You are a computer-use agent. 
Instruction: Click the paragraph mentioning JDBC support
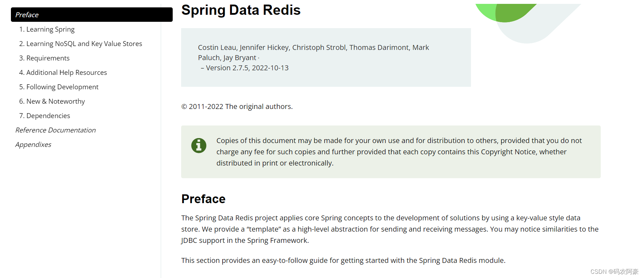coord(390,229)
